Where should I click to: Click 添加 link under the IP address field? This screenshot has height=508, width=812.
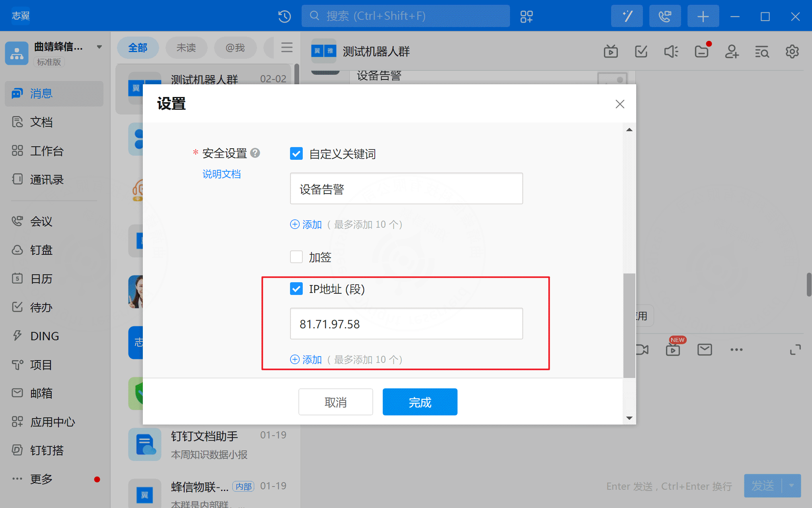tap(306, 360)
